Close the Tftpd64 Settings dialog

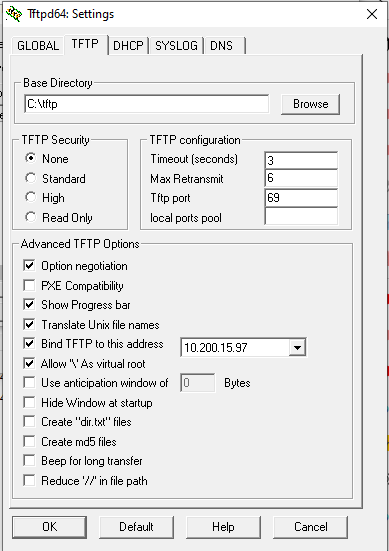click(x=372, y=14)
